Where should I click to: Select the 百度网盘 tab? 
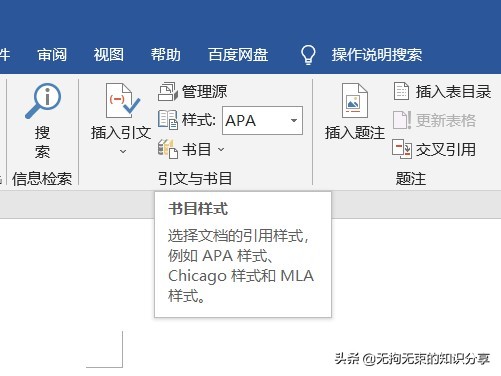[x=238, y=55]
